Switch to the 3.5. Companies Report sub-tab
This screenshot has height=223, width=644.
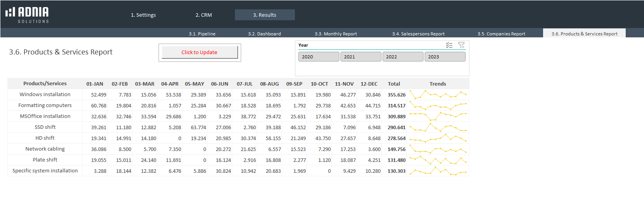pyautogui.click(x=501, y=34)
